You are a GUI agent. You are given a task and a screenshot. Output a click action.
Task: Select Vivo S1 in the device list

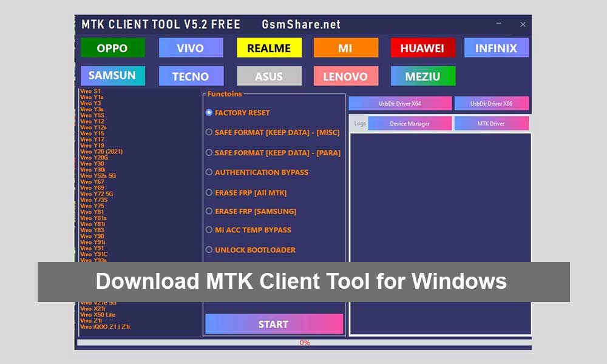click(90, 91)
